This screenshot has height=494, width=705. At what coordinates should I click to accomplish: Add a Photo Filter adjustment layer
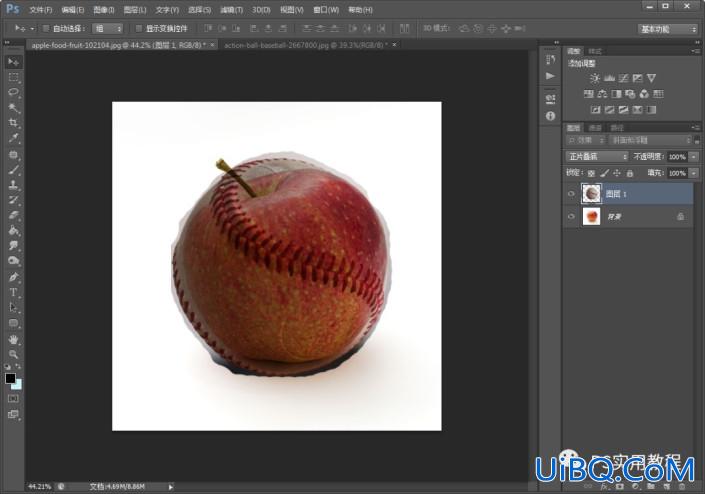pyautogui.click(x=630, y=94)
